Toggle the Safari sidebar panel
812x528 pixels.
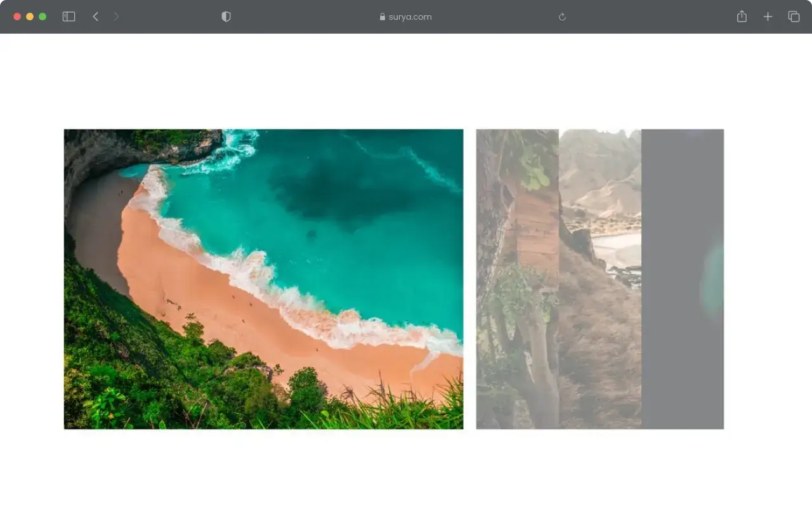pyautogui.click(x=69, y=16)
